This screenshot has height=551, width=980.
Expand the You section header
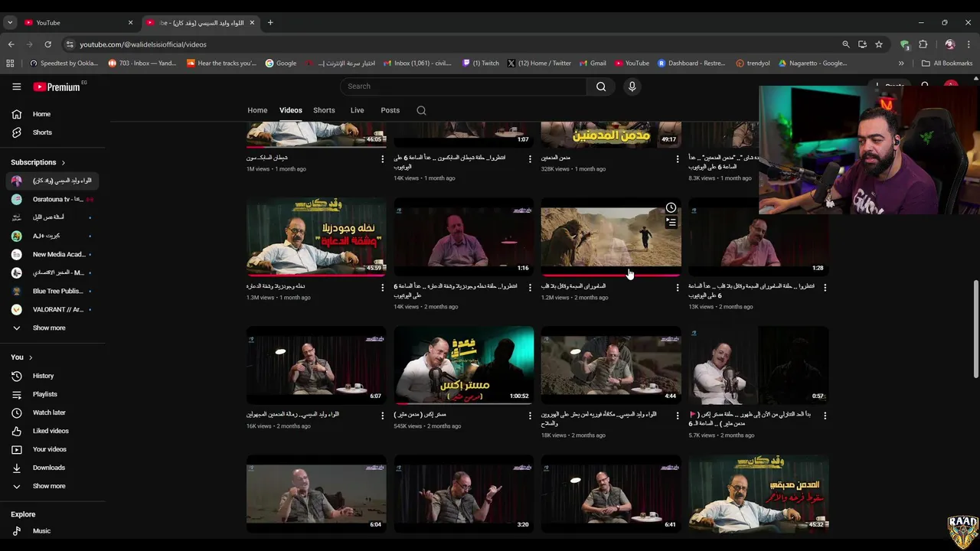[21, 357]
